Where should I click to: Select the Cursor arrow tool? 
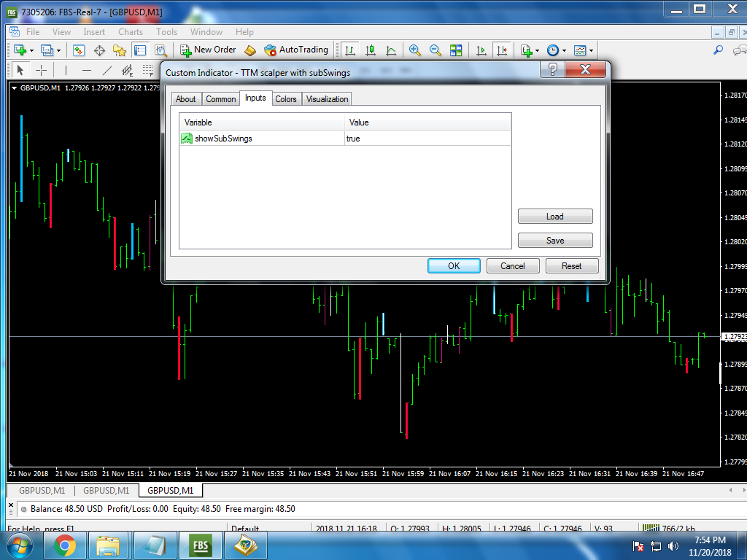pos(20,71)
